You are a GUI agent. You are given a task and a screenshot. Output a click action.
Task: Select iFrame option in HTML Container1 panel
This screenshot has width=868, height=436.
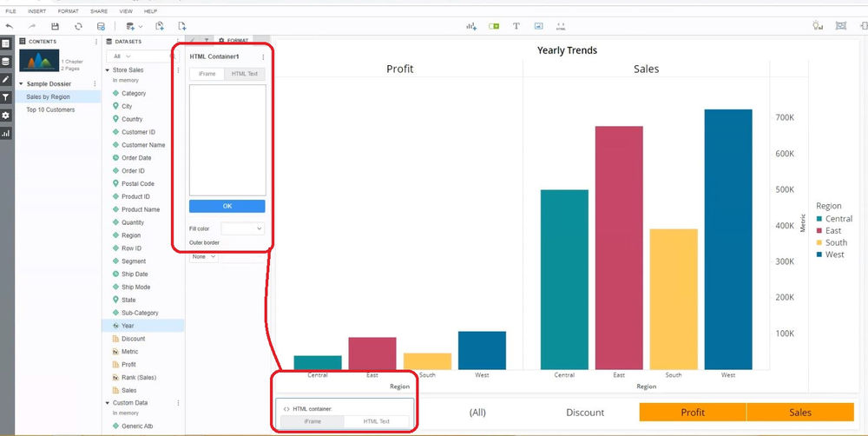pos(207,74)
